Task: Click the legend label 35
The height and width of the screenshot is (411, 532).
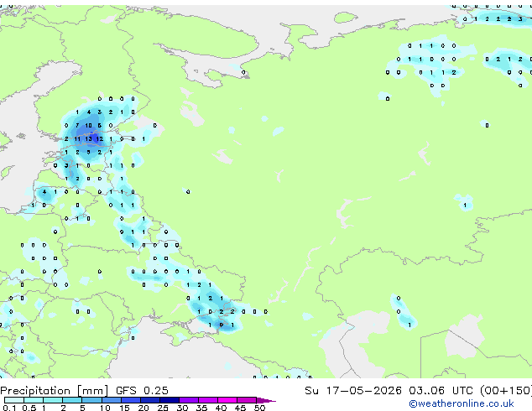Action: (x=201, y=408)
